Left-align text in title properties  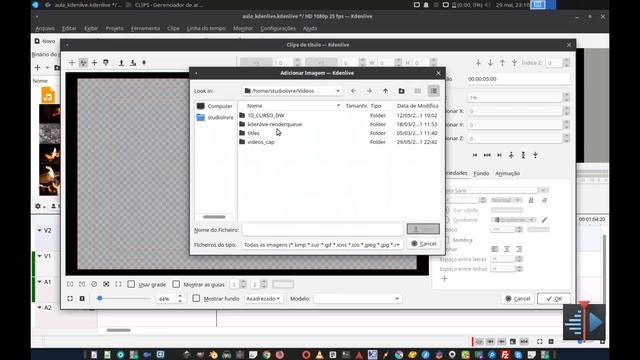click(x=495, y=249)
